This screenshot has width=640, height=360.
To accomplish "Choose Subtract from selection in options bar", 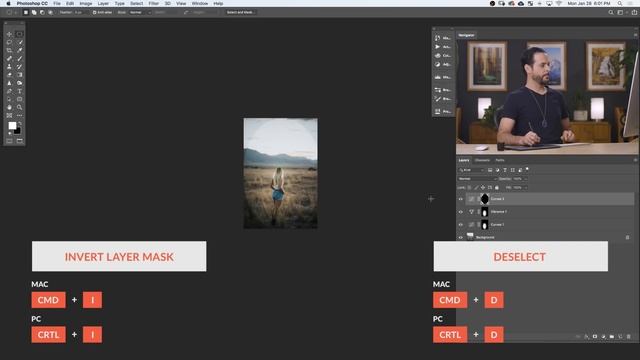I will point(42,13).
